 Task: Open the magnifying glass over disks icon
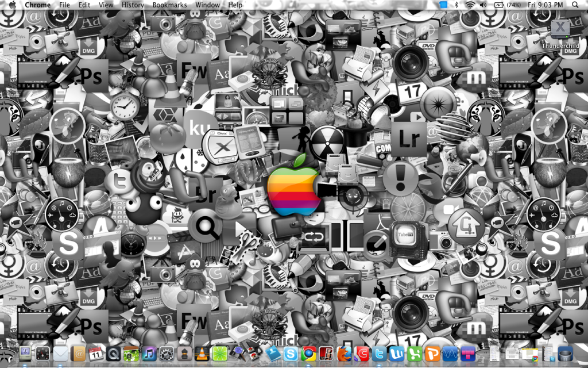pos(237,354)
